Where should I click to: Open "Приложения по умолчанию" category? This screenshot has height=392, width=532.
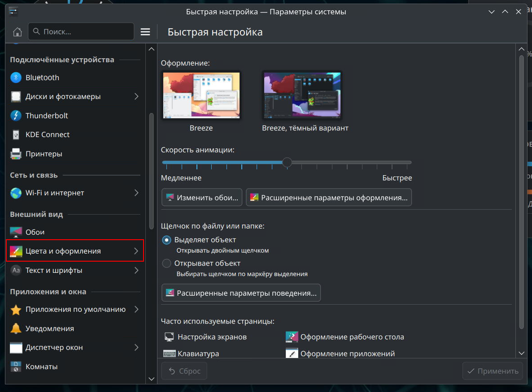pos(136,309)
